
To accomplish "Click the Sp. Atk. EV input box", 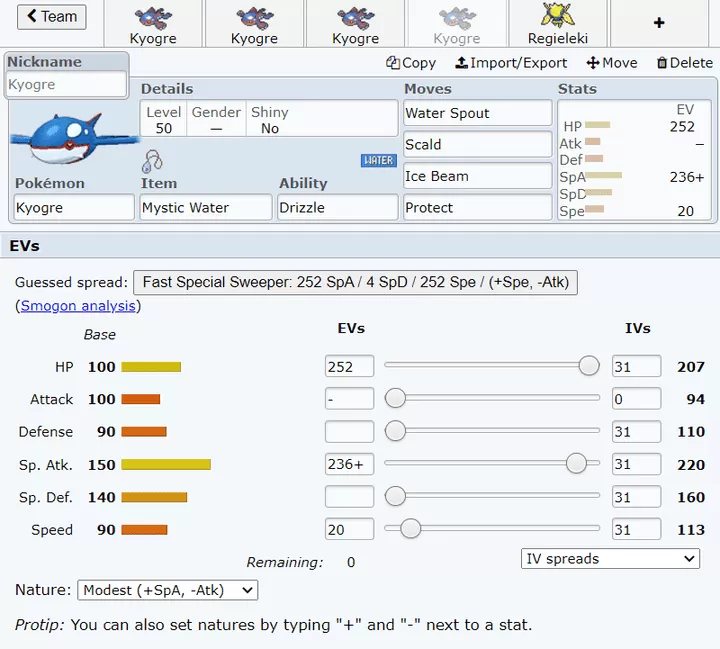I will [x=349, y=464].
